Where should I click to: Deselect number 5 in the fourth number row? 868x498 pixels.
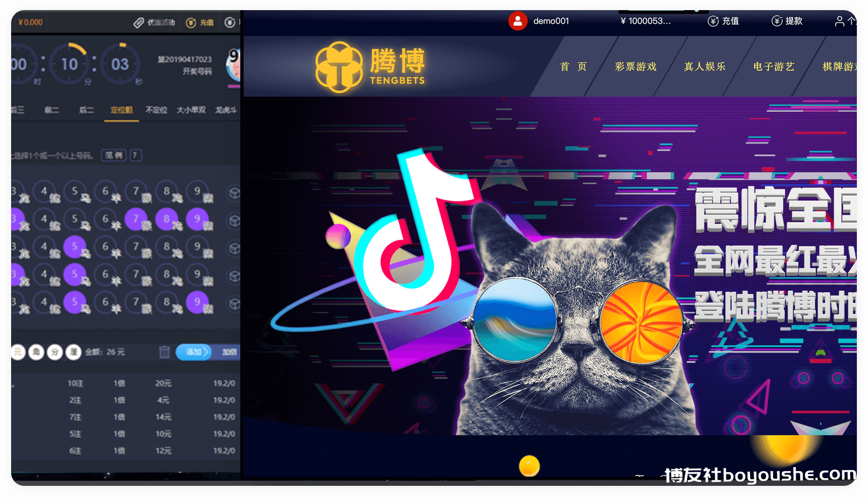(75, 274)
